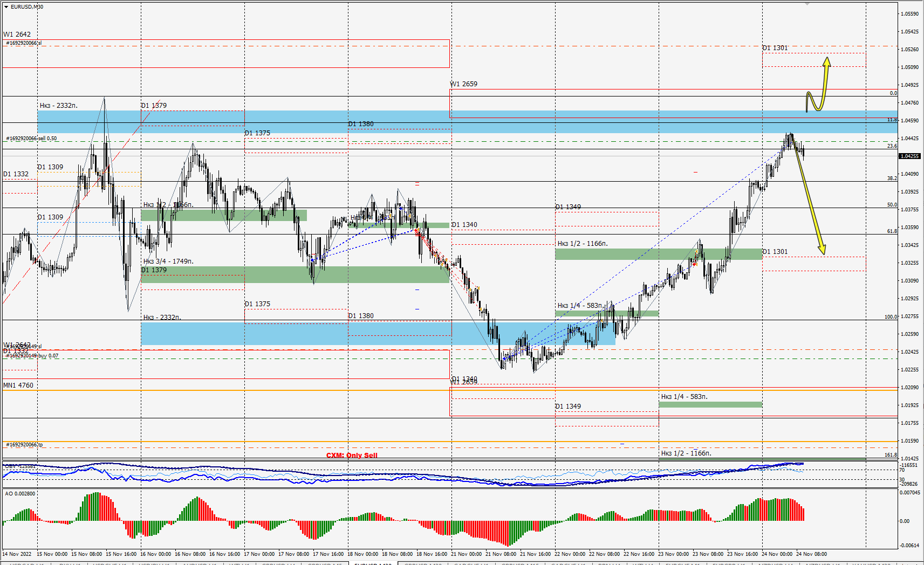Select the #1692920066 sl order line label
Image resolution: width=924 pixels, height=565 pixels.
pyautogui.click(x=23, y=43)
